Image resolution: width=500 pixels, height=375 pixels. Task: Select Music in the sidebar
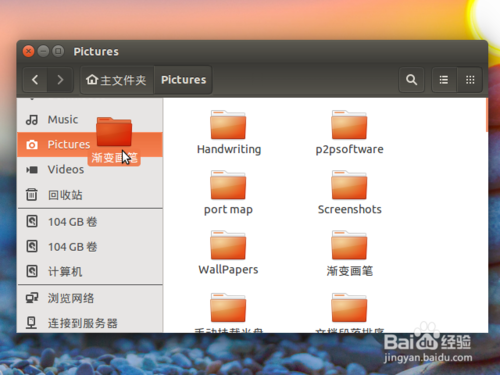(90, 119)
